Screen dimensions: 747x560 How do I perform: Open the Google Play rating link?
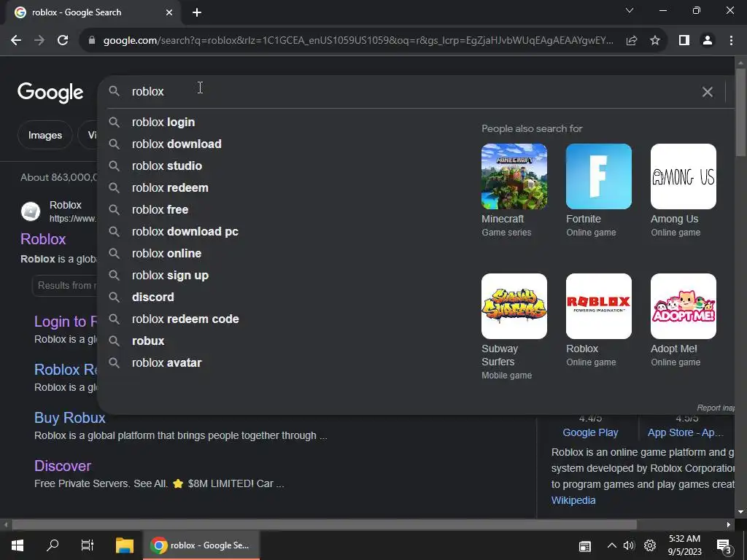coord(590,432)
